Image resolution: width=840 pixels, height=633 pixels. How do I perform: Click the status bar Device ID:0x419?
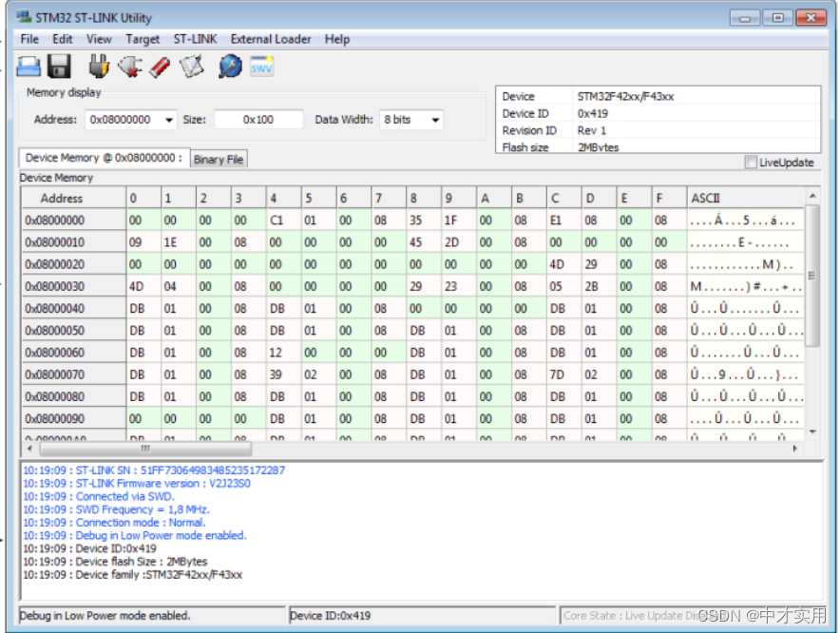(422, 615)
